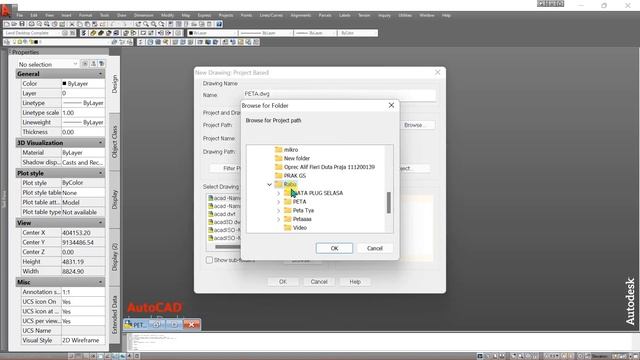The width and height of the screenshot is (640, 360).
Task: Open the No selection combo box
Action: pyautogui.click(x=48, y=64)
